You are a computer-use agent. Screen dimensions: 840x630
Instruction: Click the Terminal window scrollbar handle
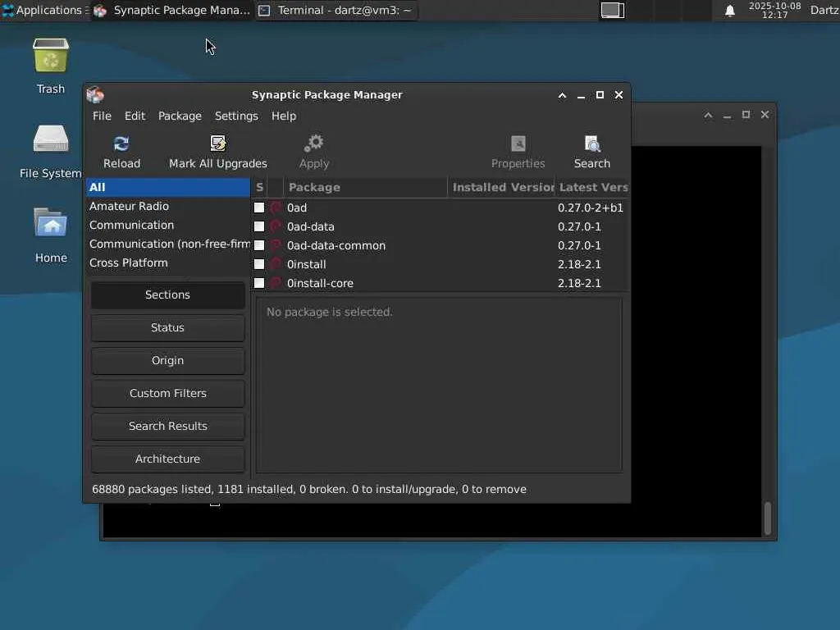coord(768,518)
